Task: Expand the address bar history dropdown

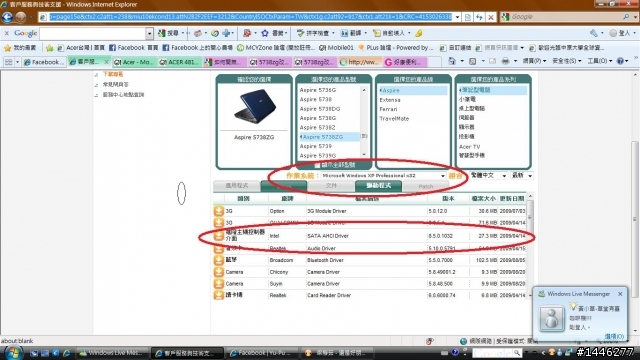Action: click(458, 17)
